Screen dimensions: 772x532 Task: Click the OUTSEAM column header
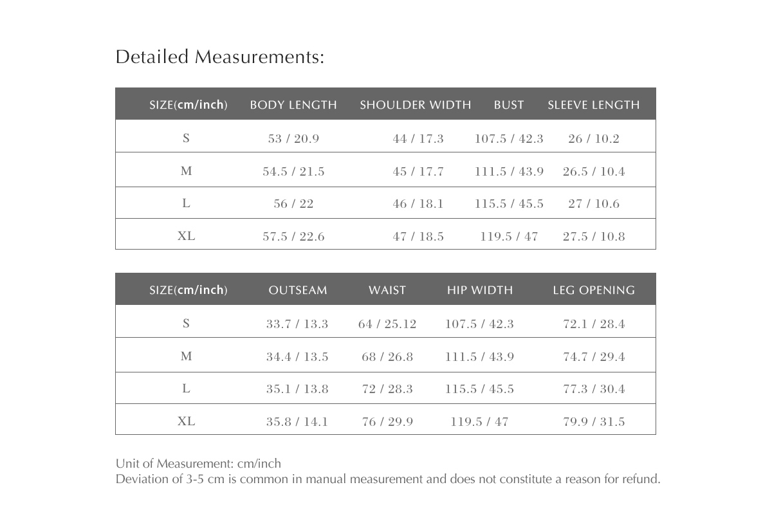[x=298, y=290]
